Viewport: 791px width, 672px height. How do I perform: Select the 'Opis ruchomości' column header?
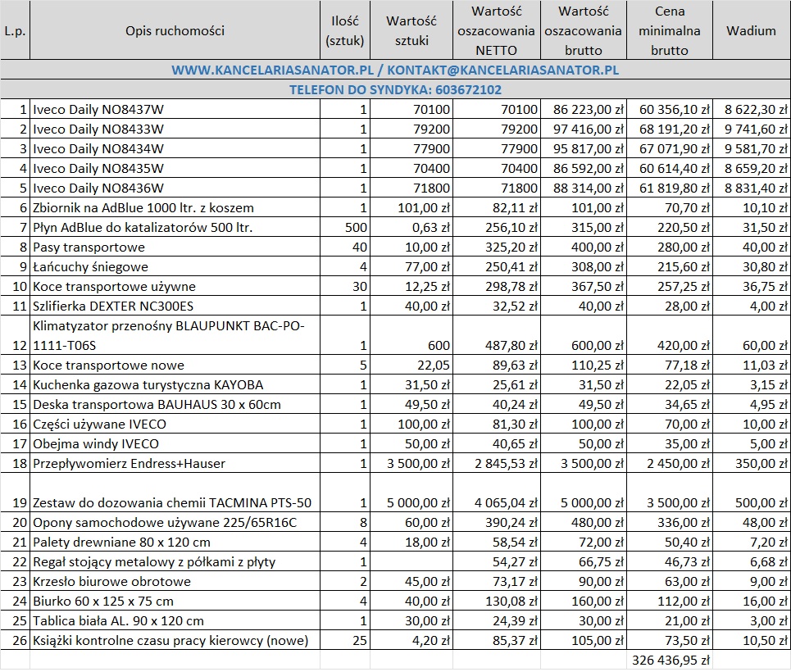click(x=175, y=31)
